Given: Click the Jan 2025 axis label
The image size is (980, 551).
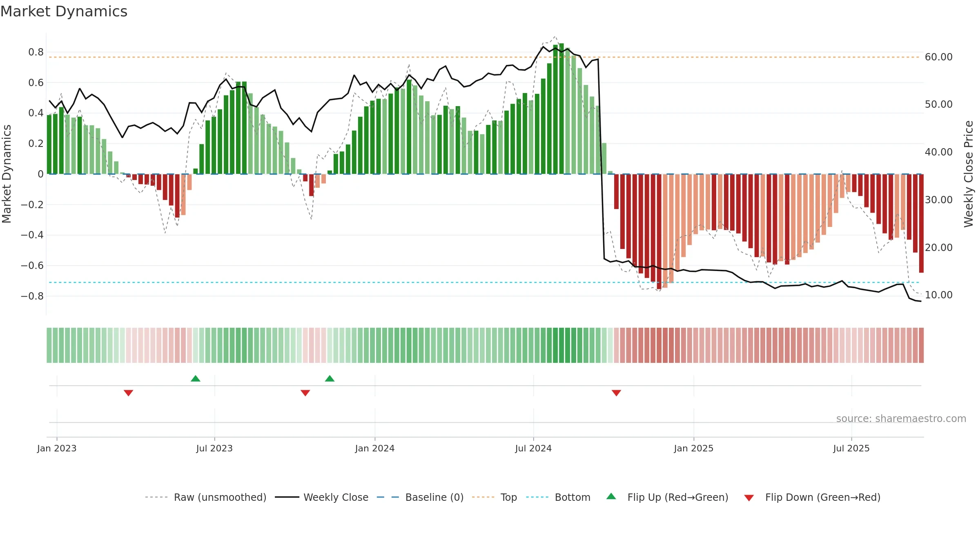Looking at the screenshot, I should [x=694, y=448].
